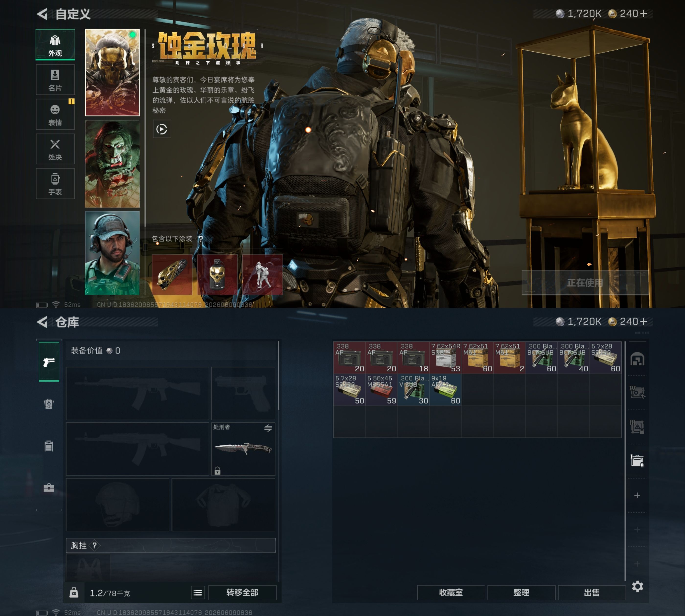685x616 pixels.
Task: View the execution animation paint thumbnail
Action: (263, 275)
